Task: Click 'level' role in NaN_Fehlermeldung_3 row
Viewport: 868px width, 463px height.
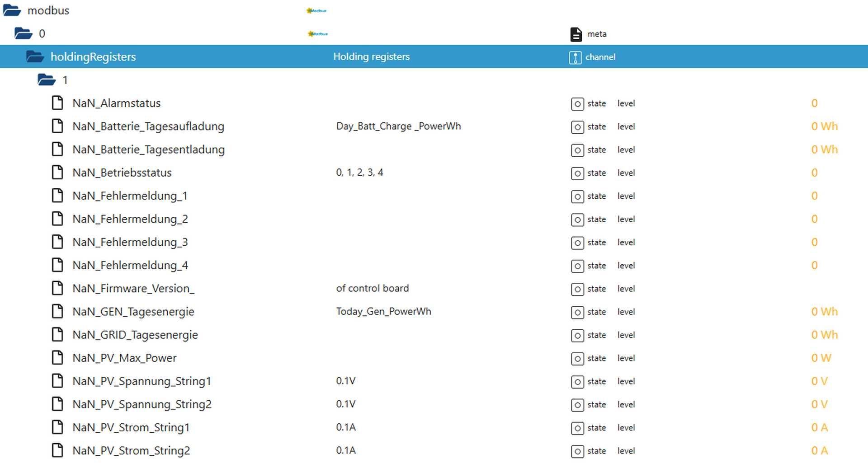Action: click(x=626, y=242)
